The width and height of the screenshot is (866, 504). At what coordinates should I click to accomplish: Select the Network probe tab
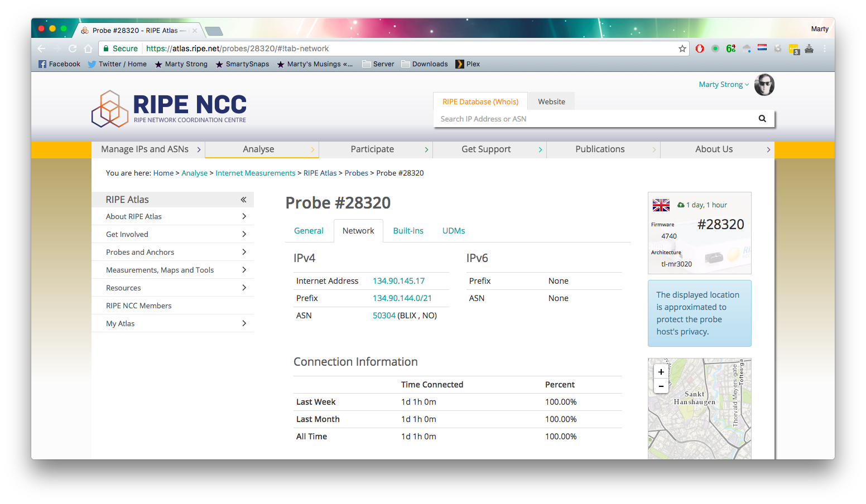[x=358, y=231]
